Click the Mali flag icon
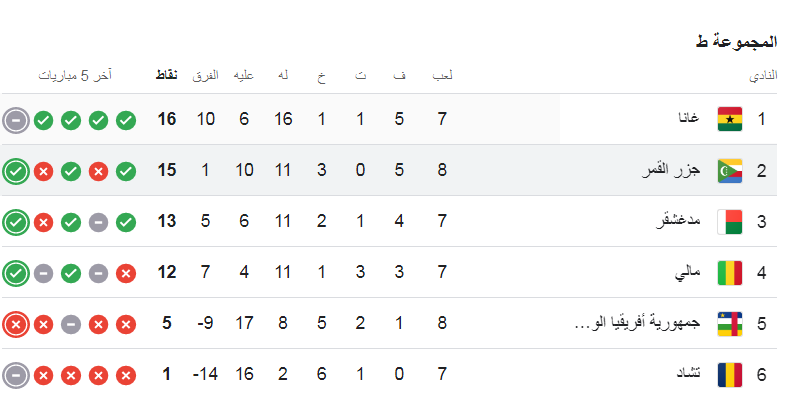The height and width of the screenshot is (413, 791). click(x=730, y=272)
